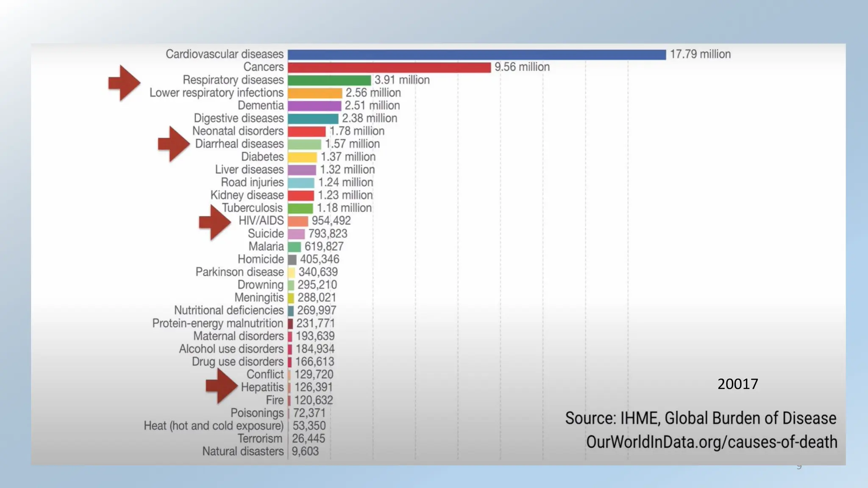The image size is (868, 488).
Task: Click the green Respiratory diseases bar
Action: (329, 80)
